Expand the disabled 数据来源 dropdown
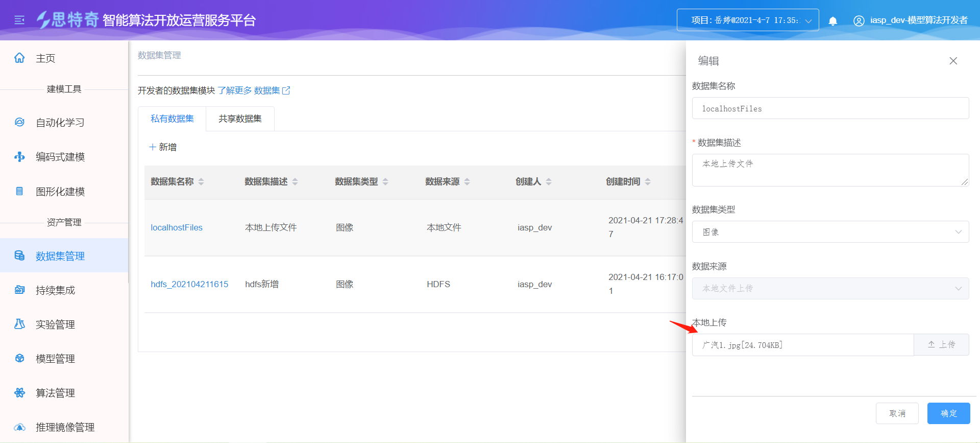The height and width of the screenshot is (443, 980). click(830, 288)
